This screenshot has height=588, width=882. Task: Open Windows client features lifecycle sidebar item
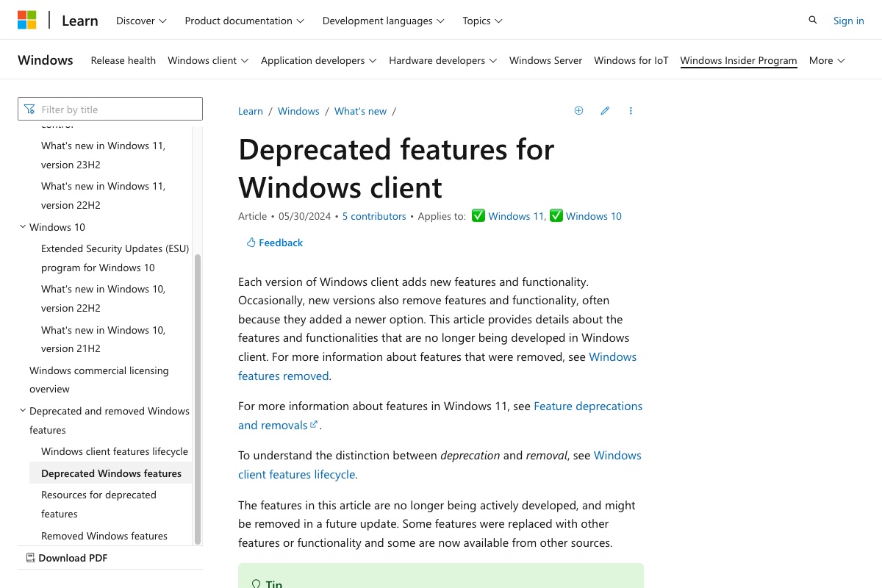coord(115,451)
